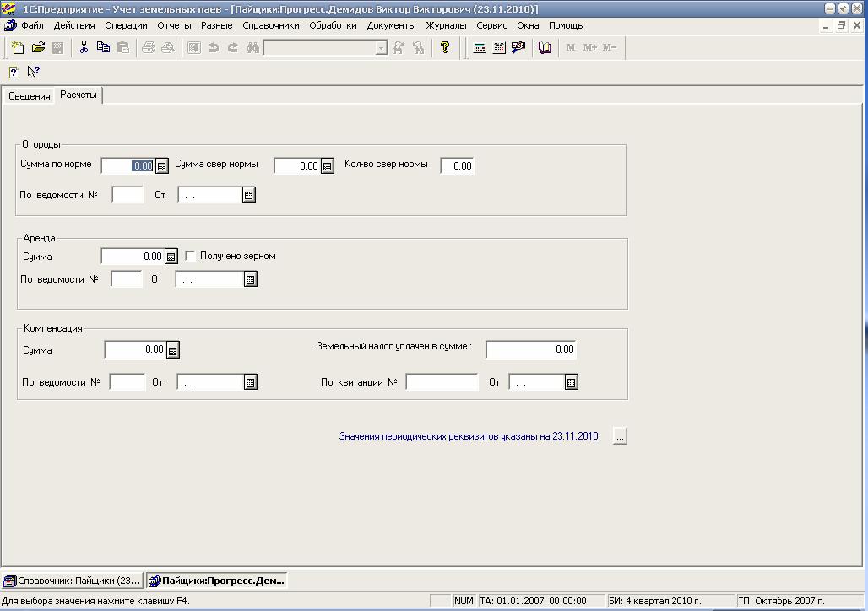868x611 pixels.
Task: Switch to the Сведения tab
Action: (30, 96)
